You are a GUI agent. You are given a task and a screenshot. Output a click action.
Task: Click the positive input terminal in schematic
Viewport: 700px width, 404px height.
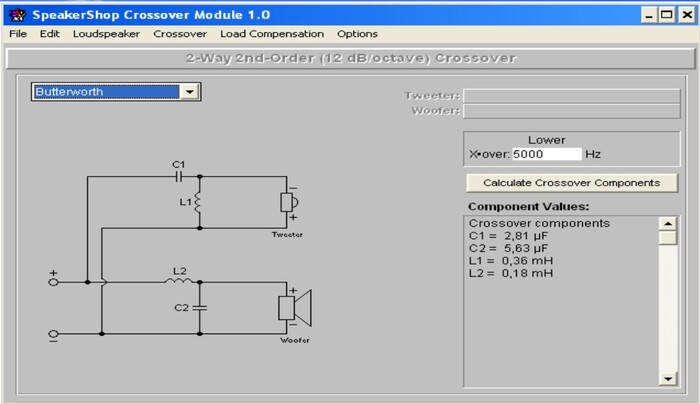(x=53, y=282)
